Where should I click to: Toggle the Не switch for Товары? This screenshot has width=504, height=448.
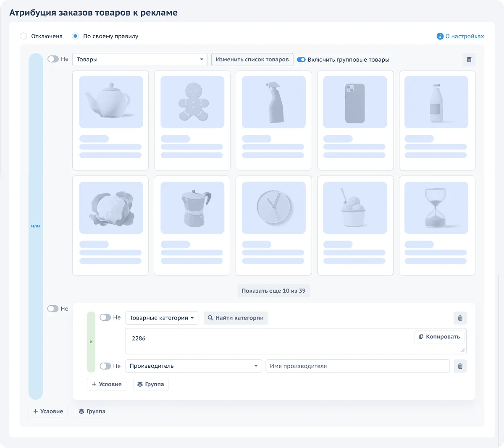(53, 59)
